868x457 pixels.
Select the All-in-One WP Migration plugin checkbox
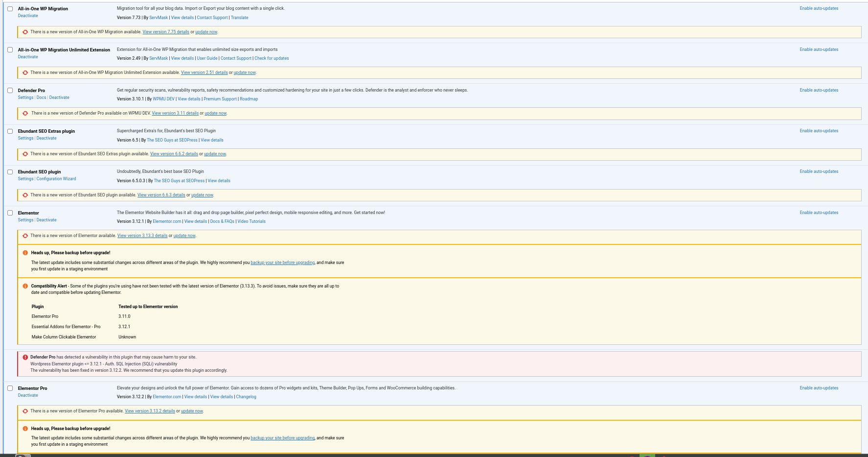10,9
